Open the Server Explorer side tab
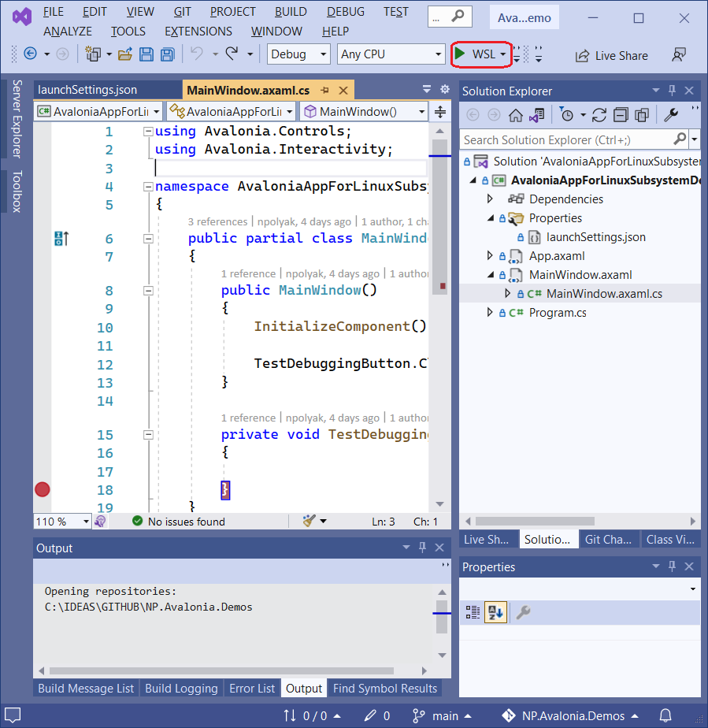Image resolution: width=708 pixels, height=728 pixels. (17, 119)
